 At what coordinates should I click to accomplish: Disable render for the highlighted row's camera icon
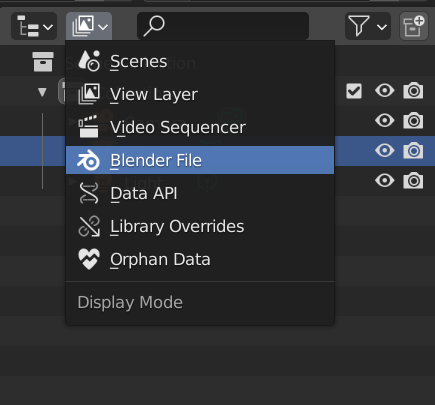[x=413, y=151]
